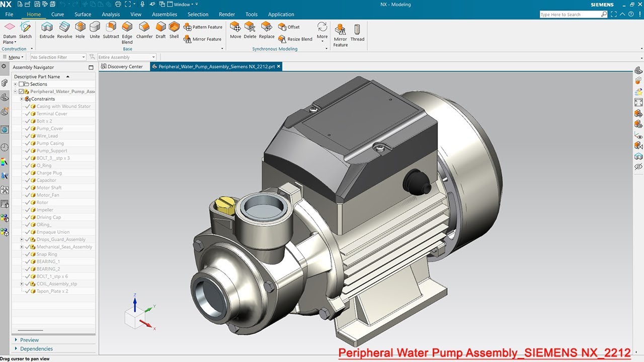This screenshot has height=362, width=644.
Task: Open the Window dropdown in title bar
Action: (x=183, y=5)
